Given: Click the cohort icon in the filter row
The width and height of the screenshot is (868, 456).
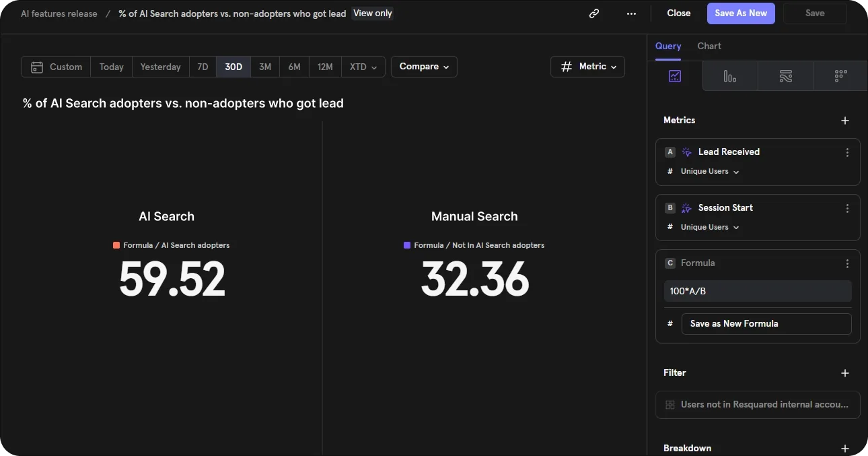Looking at the screenshot, I should pos(670,405).
